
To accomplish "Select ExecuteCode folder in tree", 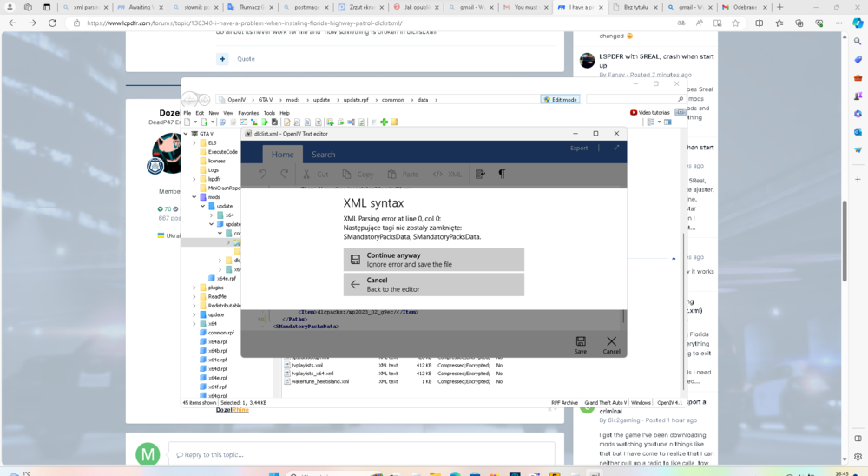I will pos(219,152).
